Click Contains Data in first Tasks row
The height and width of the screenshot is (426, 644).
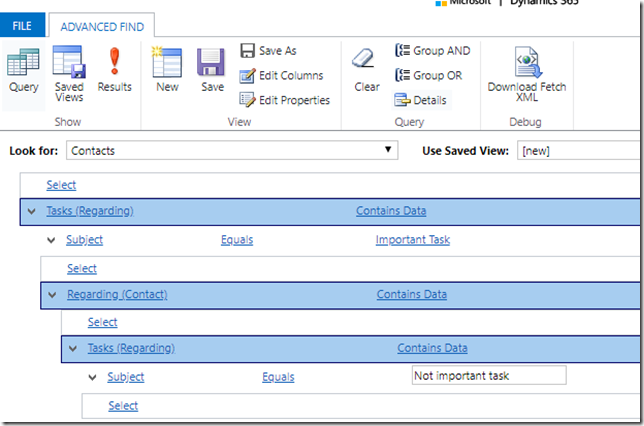coord(391,211)
